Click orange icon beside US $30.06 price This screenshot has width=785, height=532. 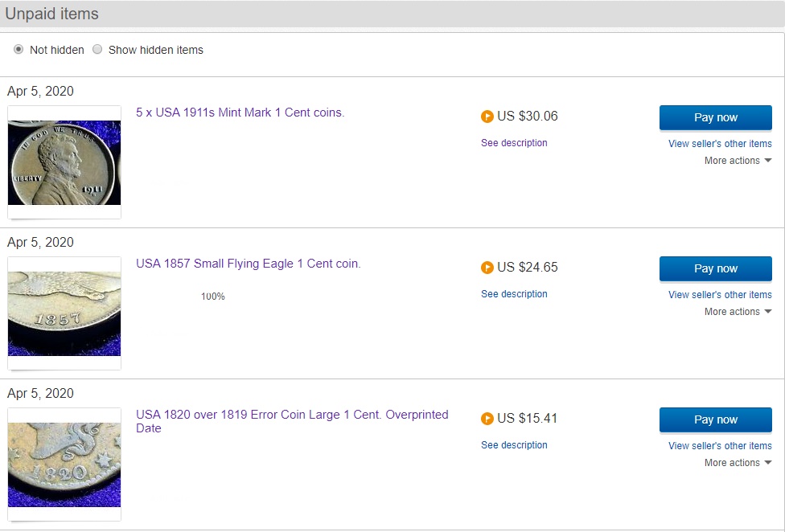tap(487, 117)
